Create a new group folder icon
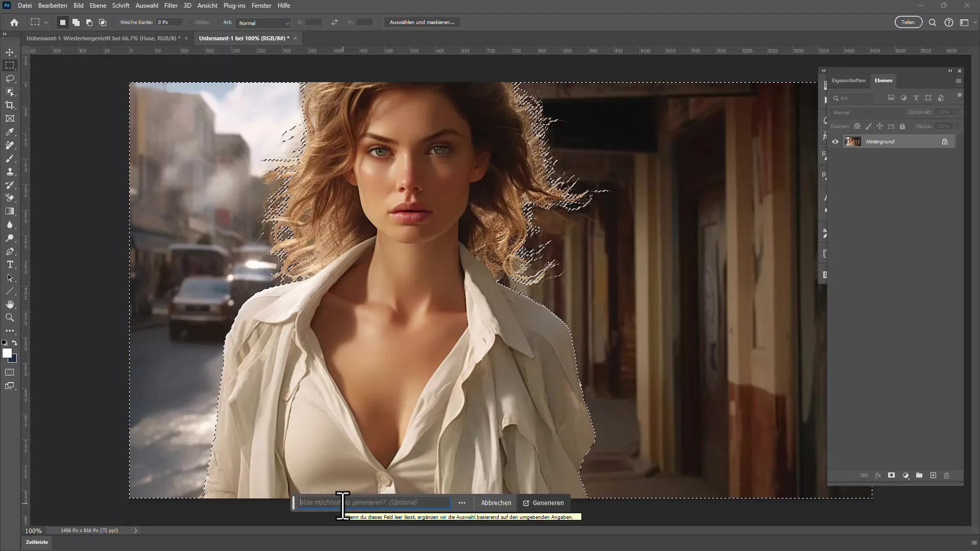The width and height of the screenshot is (980, 551). [919, 475]
